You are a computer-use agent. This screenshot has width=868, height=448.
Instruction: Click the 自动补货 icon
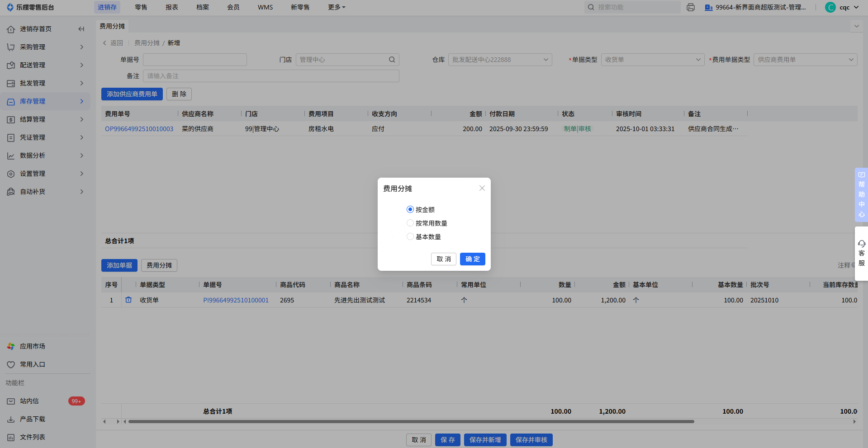[11, 192]
